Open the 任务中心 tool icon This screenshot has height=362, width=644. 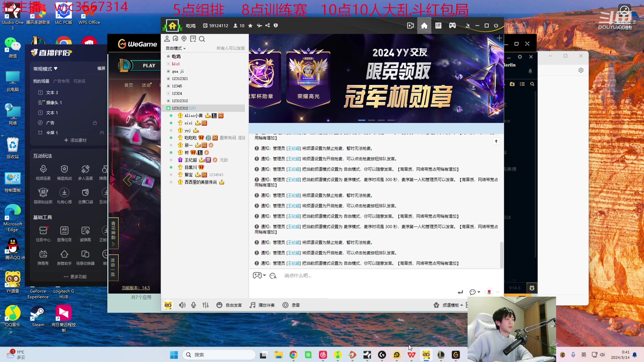click(43, 234)
